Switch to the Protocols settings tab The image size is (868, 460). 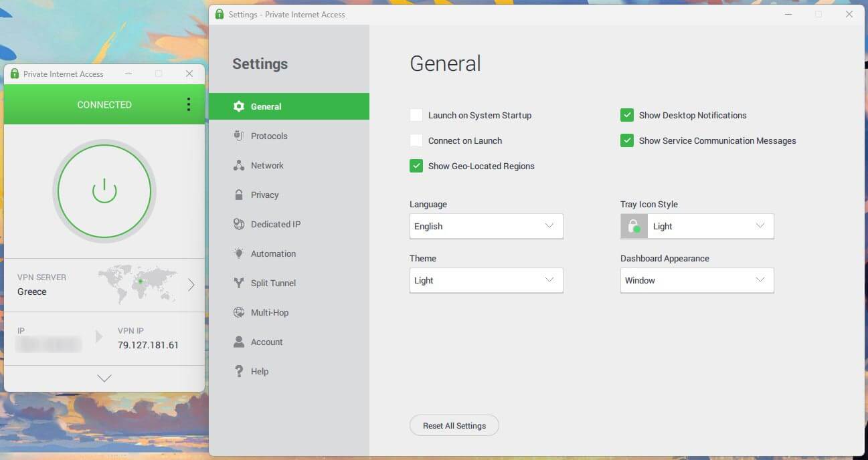tap(289, 136)
